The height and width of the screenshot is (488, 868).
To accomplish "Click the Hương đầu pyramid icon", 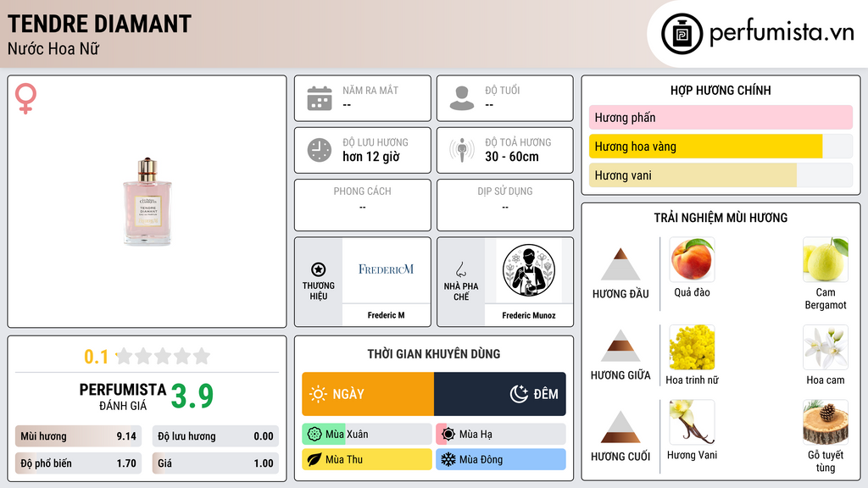I will click(x=620, y=264).
